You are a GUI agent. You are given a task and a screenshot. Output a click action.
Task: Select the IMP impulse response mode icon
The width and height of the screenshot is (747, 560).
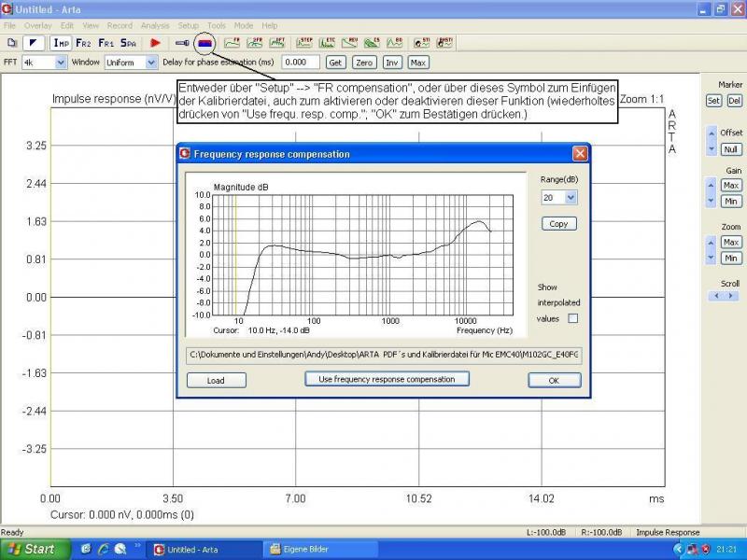(x=61, y=43)
